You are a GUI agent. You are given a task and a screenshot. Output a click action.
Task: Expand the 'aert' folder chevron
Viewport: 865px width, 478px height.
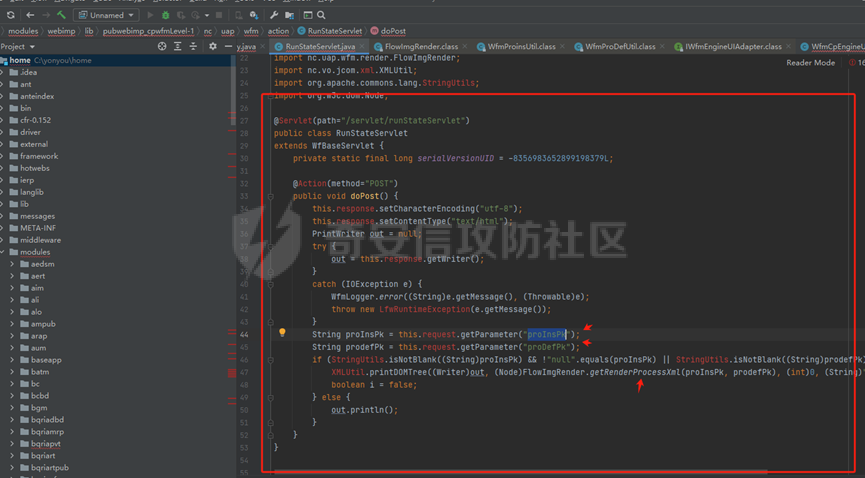(x=12, y=276)
